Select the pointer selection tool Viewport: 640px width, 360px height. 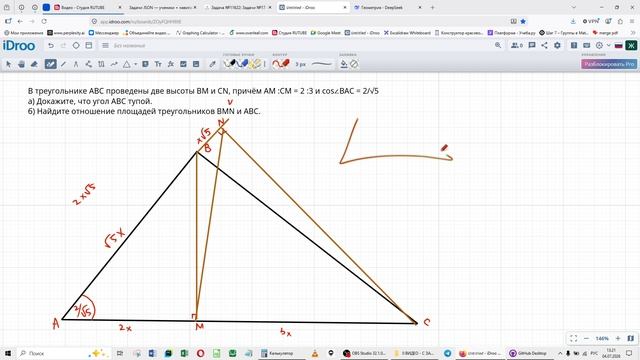point(8,64)
